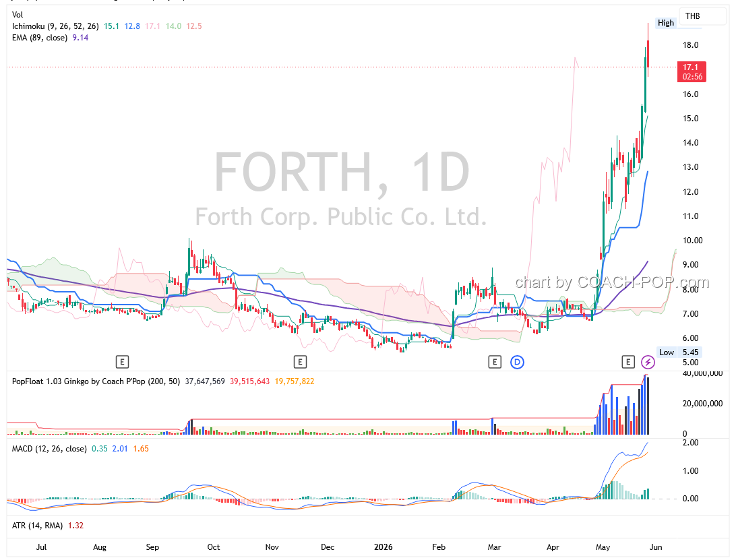This screenshot has height=560, width=736.
Task: Click 7.00 on the price scale
Action: click(x=690, y=313)
